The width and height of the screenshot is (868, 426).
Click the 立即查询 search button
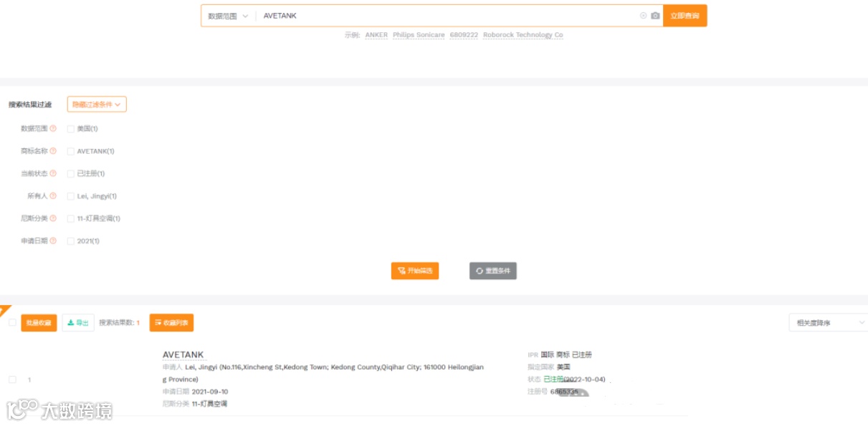(685, 16)
